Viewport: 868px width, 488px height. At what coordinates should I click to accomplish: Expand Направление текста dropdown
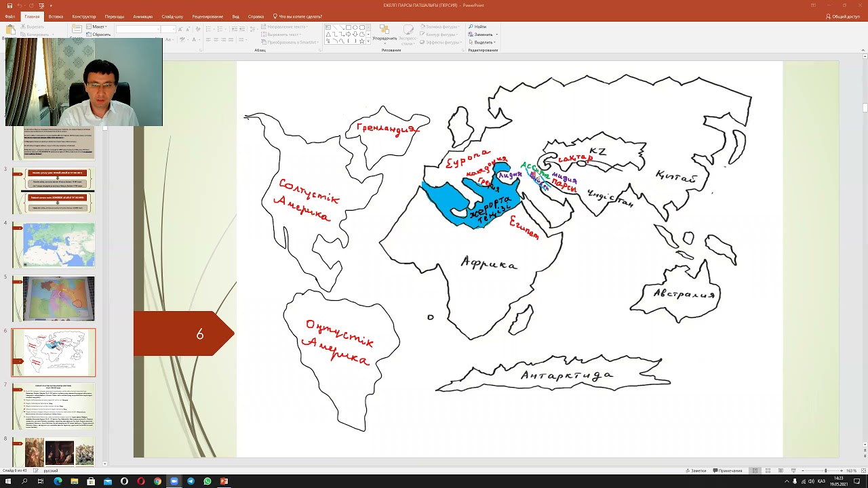coord(285,26)
